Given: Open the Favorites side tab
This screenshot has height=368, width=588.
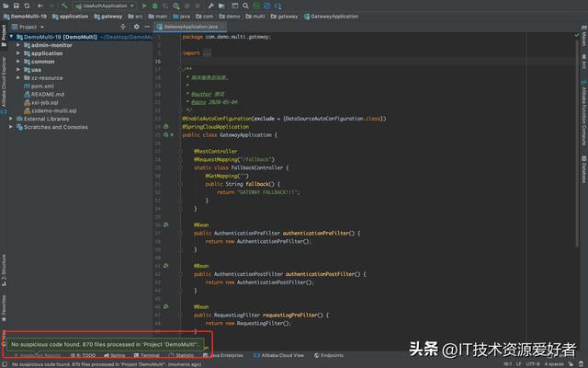Looking at the screenshot, I should point(4,309).
